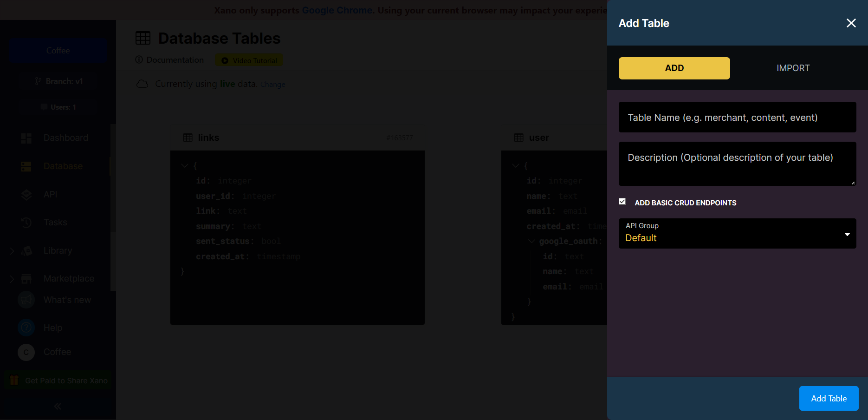The width and height of the screenshot is (868, 420).
Task: Click the API sidebar icon
Action: pyautogui.click(x=26, y=195)
